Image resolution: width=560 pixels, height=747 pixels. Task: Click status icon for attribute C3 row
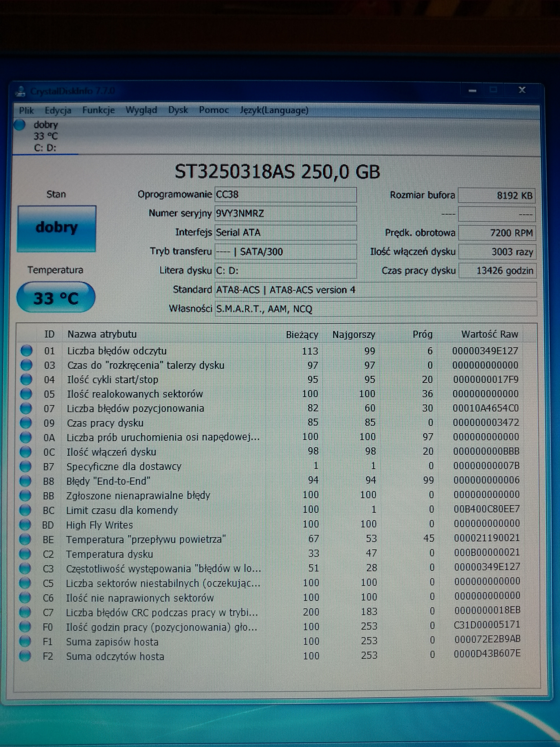pos(25,569)
